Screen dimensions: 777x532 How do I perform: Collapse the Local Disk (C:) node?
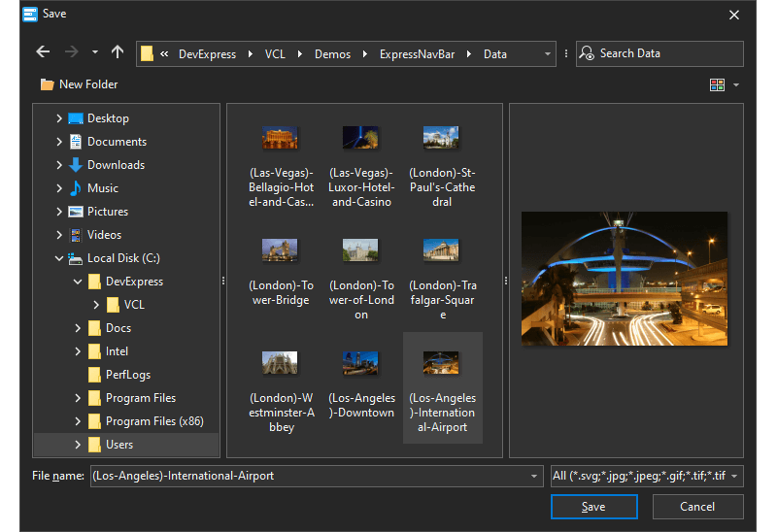60,258
